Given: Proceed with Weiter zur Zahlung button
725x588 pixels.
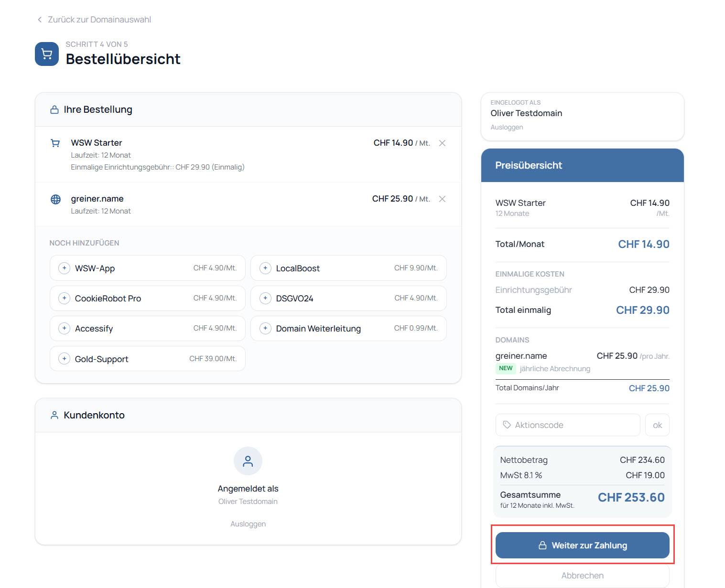Looking at the screenshot, I should 582,545.
